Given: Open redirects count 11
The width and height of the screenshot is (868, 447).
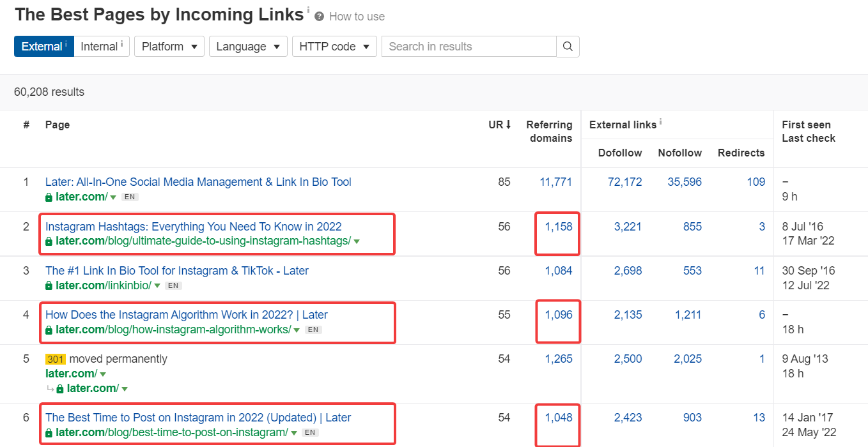Looking at the screenshot, I should click(759, 271).
